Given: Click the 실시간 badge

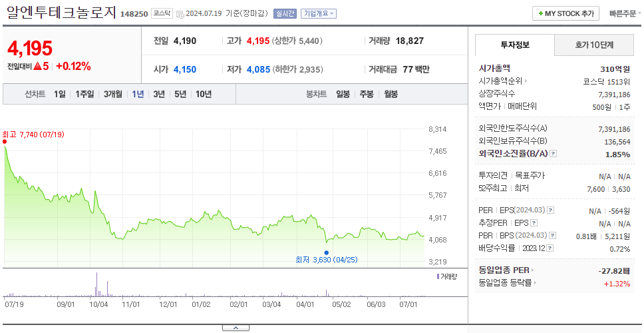Looking at the screenshot, I should click(285, 13).
